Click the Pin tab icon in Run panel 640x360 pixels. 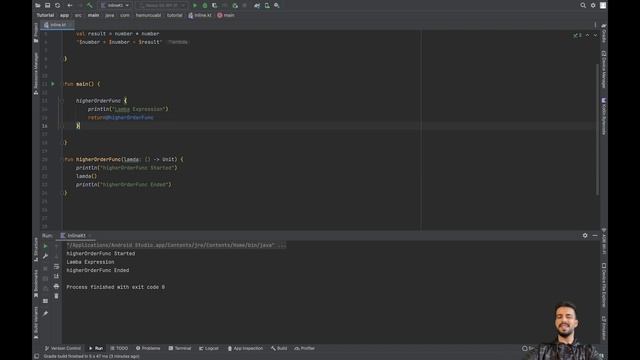(x=45, y=313)
